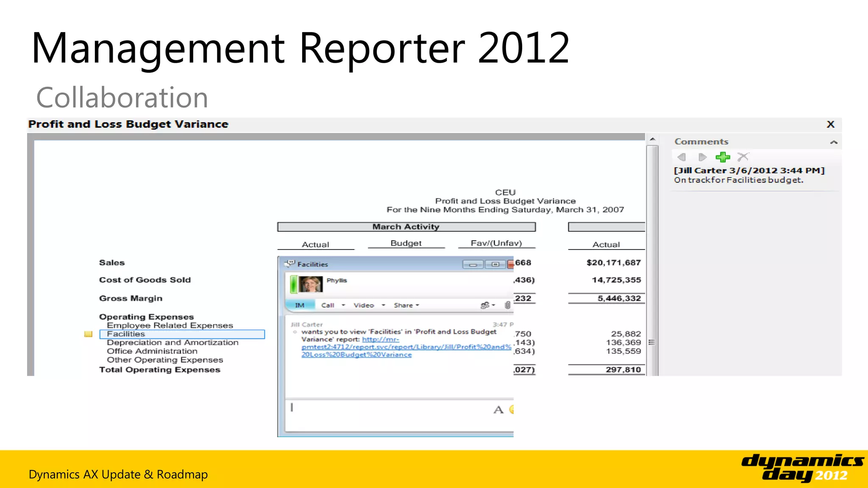Maximize the Facilities conversation window
This screenshot has height=488, width=868.
pos(495,264)
